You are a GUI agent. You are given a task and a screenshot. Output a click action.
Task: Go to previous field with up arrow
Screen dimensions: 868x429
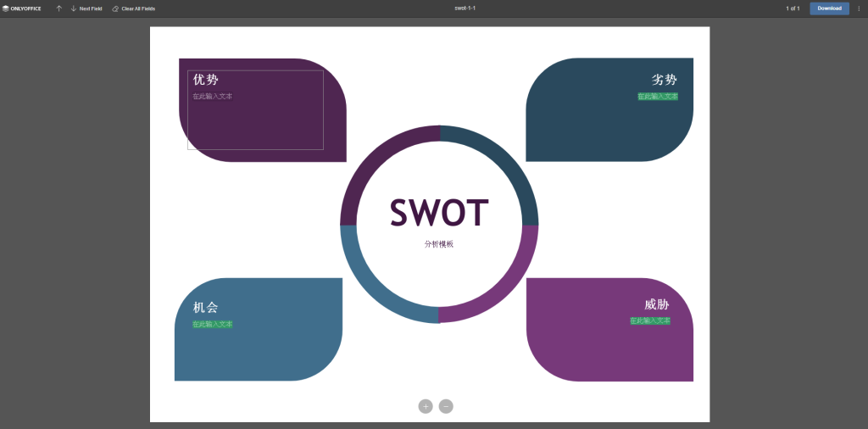[59, 8]
